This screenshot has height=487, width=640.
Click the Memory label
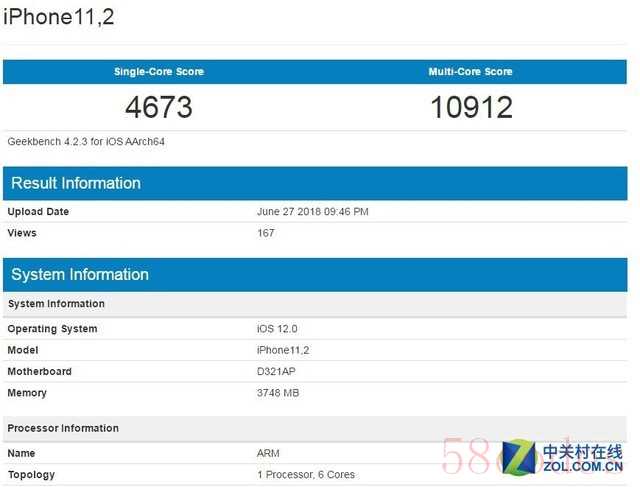[x=27, y=393]
